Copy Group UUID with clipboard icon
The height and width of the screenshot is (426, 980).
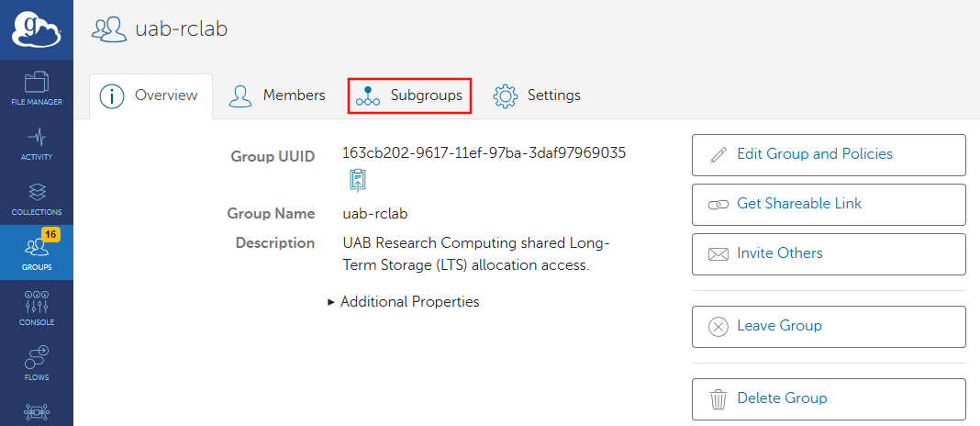[358, 180]
